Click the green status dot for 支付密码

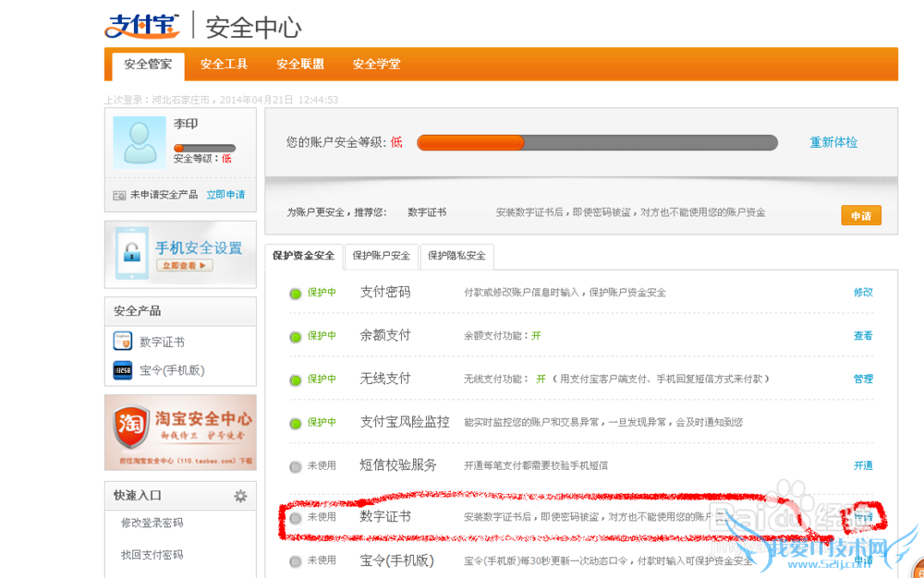click(x=296, y=293)
